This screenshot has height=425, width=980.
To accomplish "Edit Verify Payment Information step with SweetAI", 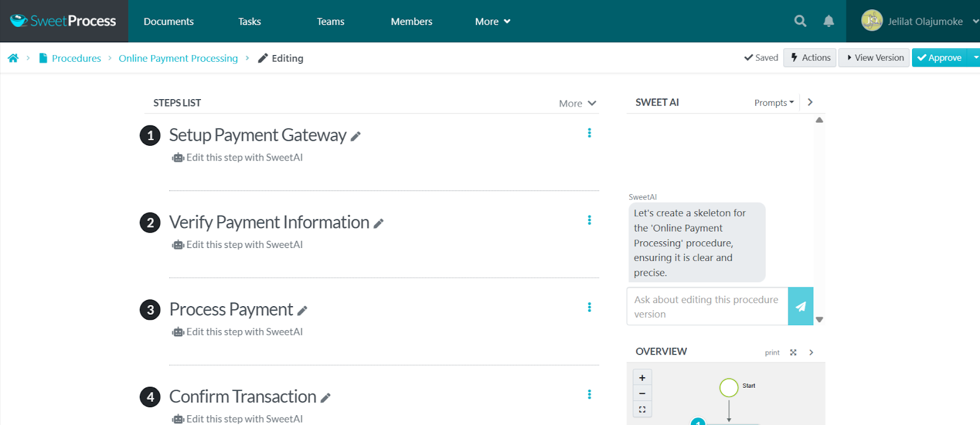I will click(x=238, y=244).
